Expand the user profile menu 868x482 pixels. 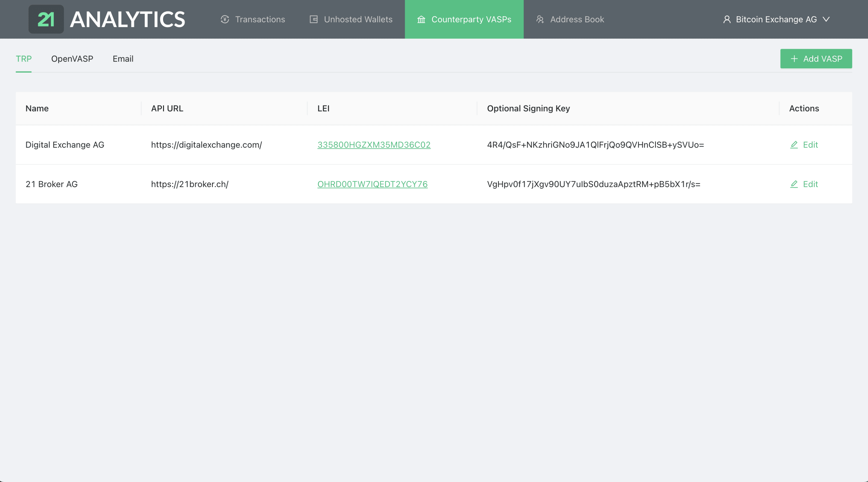pos(777,19)
